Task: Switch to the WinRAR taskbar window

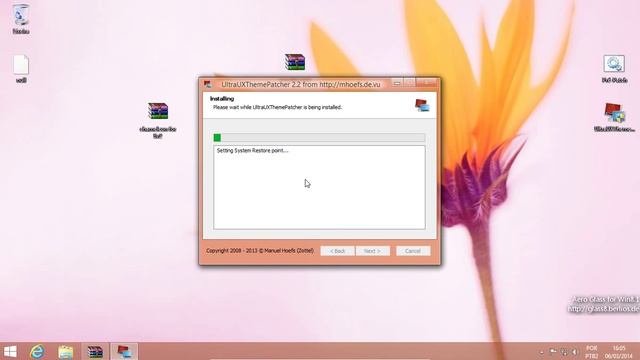Action: [95, 352]
